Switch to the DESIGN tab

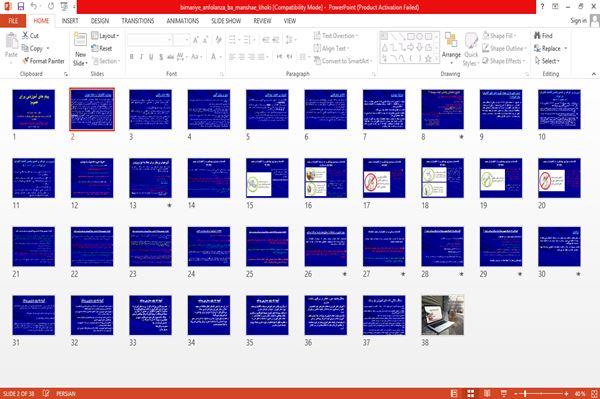[x=100, y=21]
